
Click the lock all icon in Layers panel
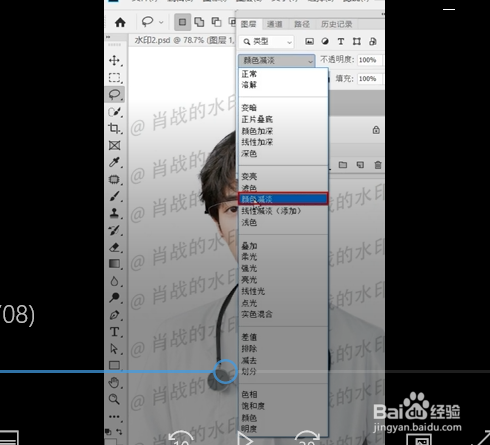(376, 130)
